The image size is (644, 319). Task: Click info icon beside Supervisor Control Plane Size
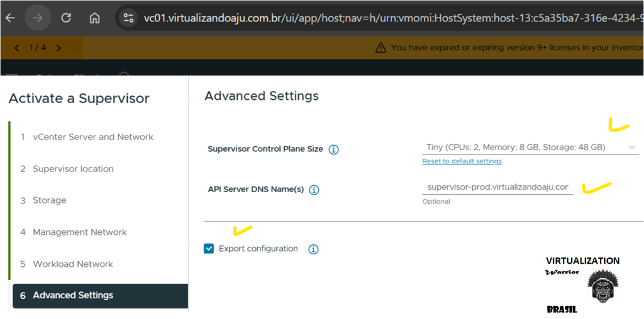[x=334, y=149]
